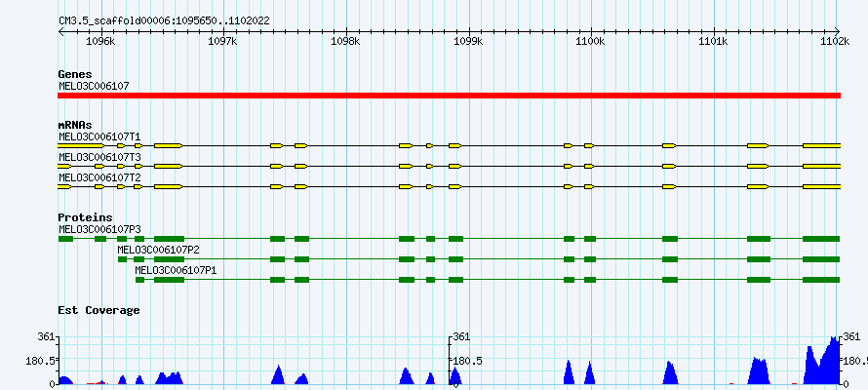
Task: Click the 1099k ruler mark
Action: pyautogui.click(x=469, y=42)
